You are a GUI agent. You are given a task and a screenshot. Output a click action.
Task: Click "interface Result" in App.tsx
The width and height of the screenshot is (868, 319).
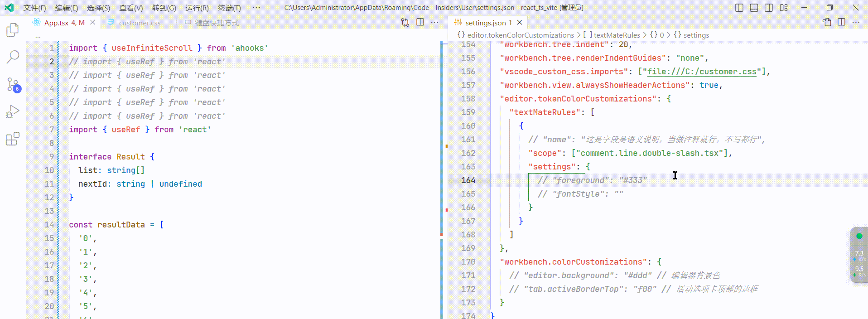coord(106,156)
